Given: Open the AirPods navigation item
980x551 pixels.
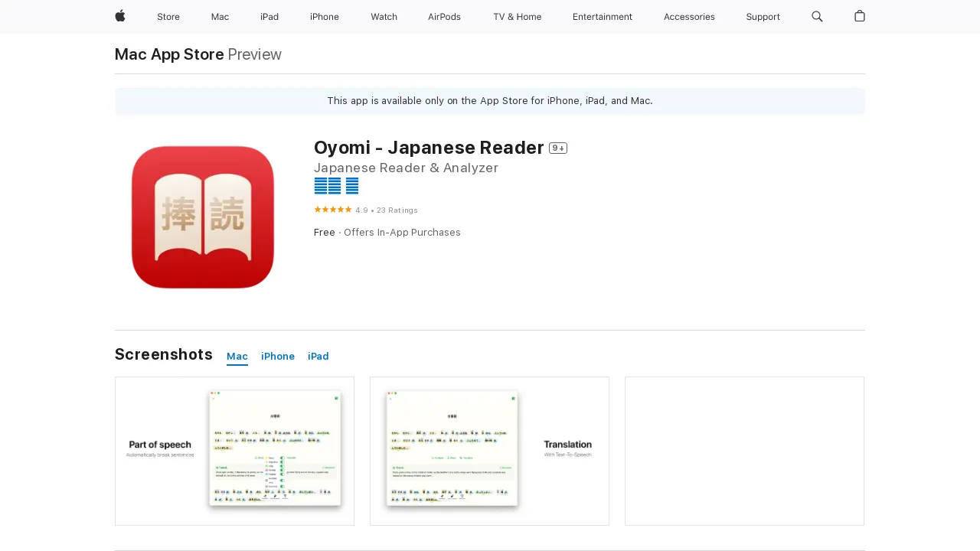Looking at the screenshot, I should 444,17.
